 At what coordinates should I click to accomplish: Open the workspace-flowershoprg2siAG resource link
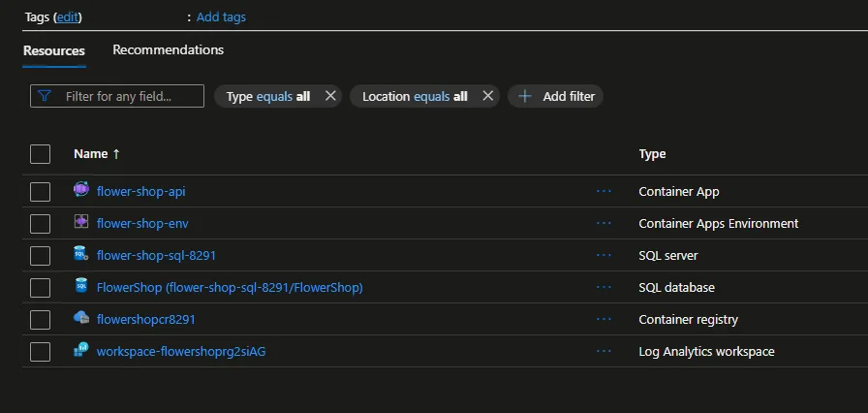coord(181,351)
